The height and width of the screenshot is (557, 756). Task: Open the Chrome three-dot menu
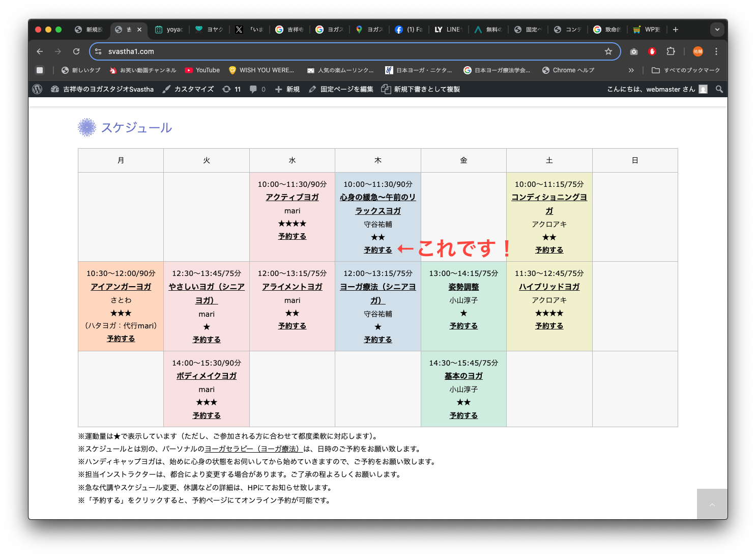click(x=716, y=51)
